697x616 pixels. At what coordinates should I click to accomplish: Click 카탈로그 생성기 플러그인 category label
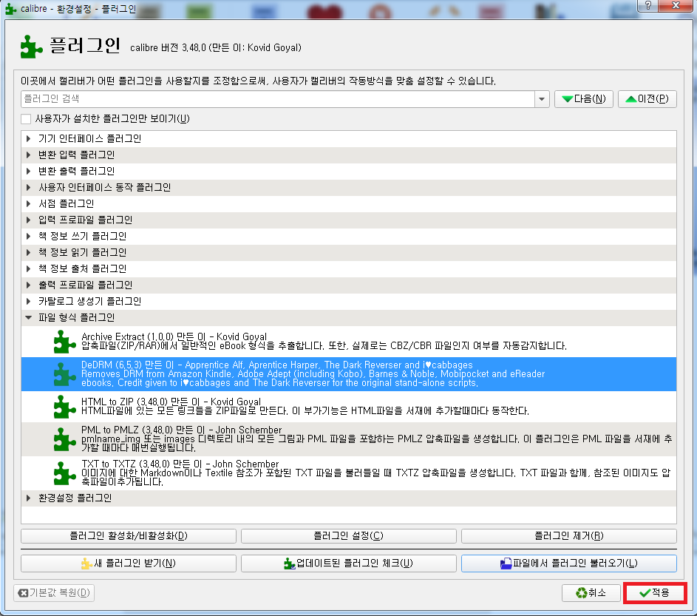89,301
